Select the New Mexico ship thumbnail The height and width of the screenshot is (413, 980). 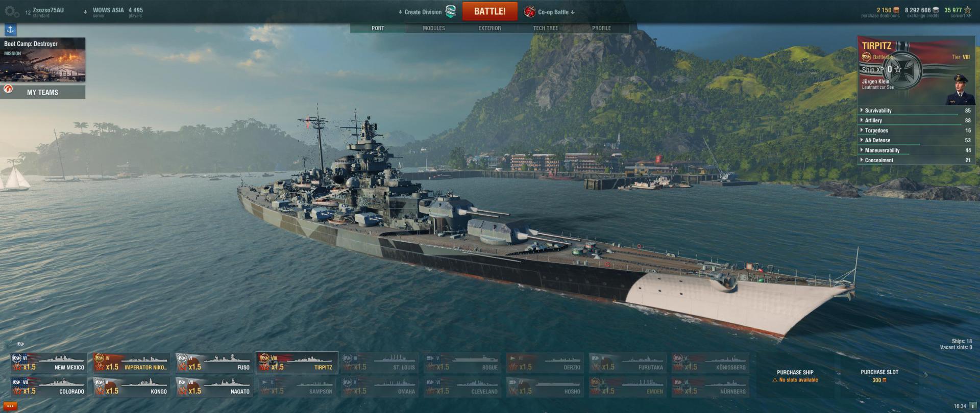pyautogui.click(x=48, y=363)
